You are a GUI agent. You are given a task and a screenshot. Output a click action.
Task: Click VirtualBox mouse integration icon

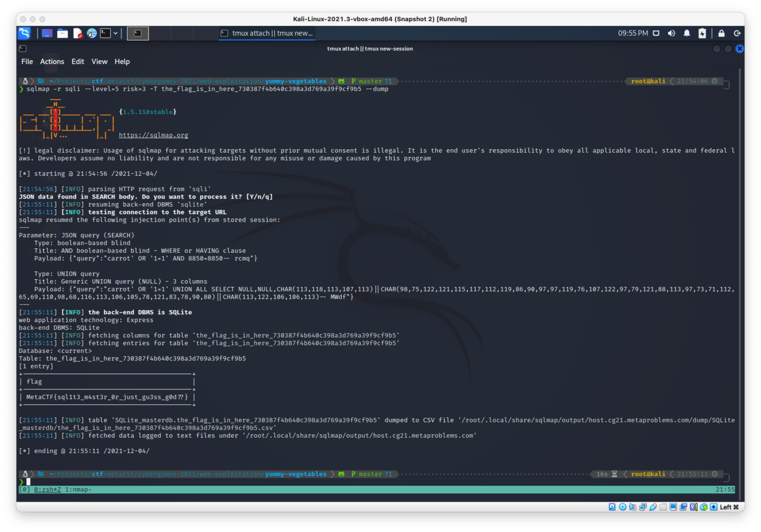pyautogui.click(x=704, y=507)
